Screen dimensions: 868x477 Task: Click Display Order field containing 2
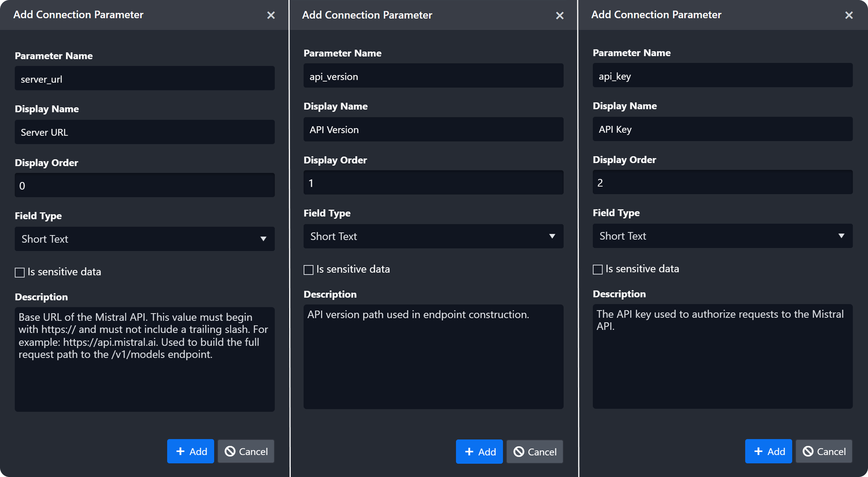pyautogui.click(x=722, y=183)
